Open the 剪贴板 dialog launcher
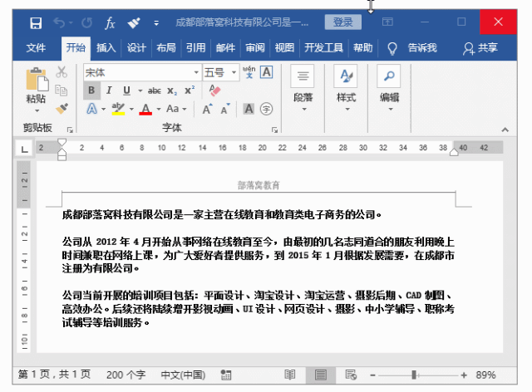Viewport: 532px width, 392px height. coord(70,130)
